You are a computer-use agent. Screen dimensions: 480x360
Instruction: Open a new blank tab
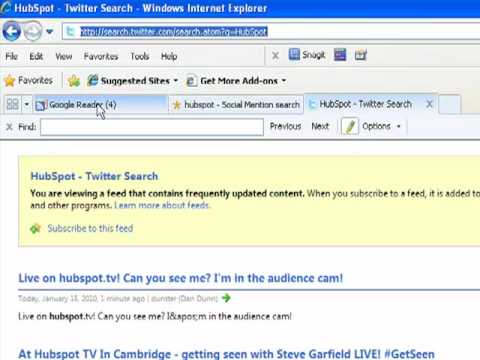click(x=449, y=104)
